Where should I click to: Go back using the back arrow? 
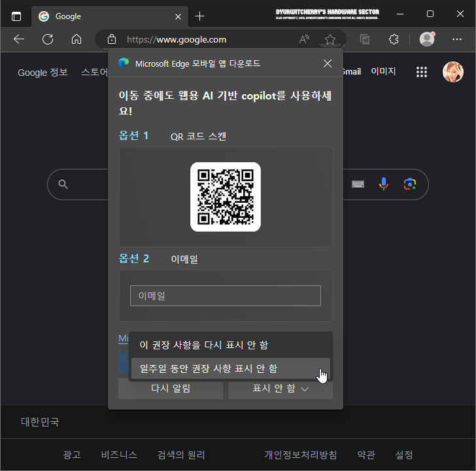point(19,39)
